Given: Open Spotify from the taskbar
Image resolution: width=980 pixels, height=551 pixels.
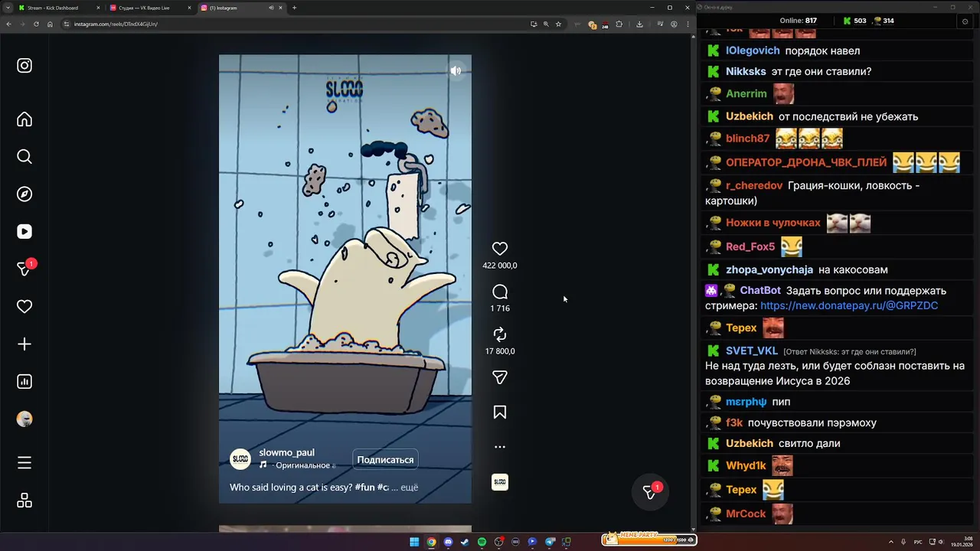Looking at the screenshot, I should (x=482, y=542).
